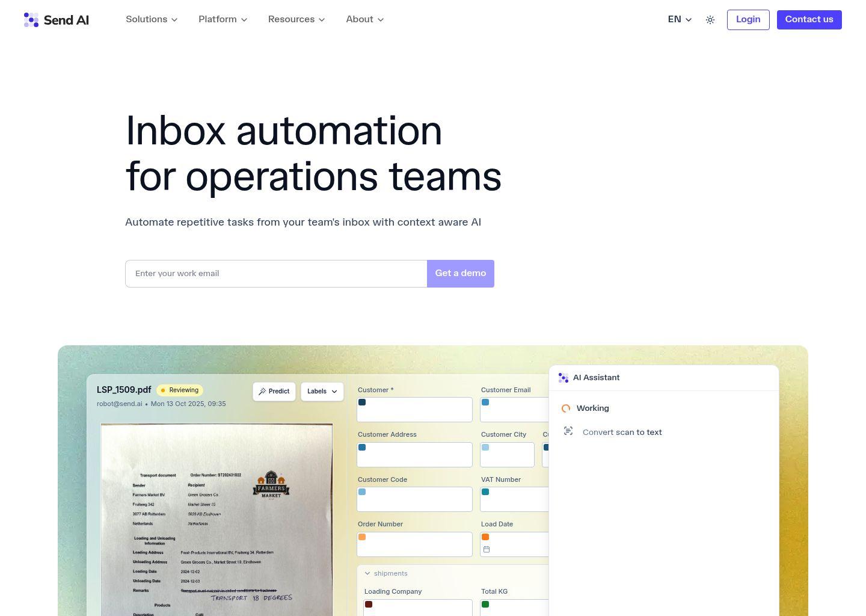Click the orange Working spinner icon
This screenshot has height=616, width=866.
(566, 408)
